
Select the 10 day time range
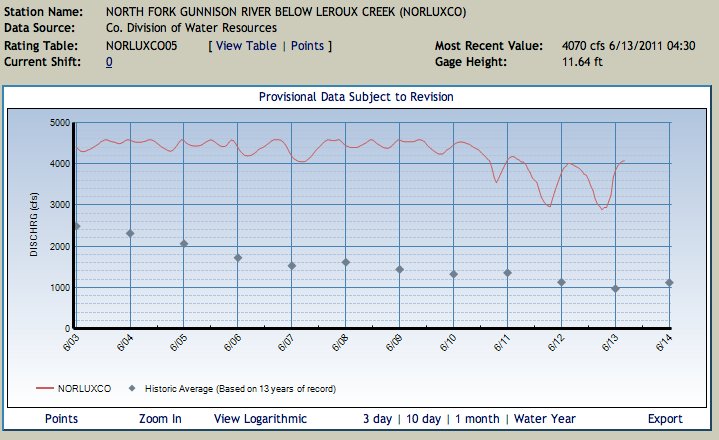point(425,419)
